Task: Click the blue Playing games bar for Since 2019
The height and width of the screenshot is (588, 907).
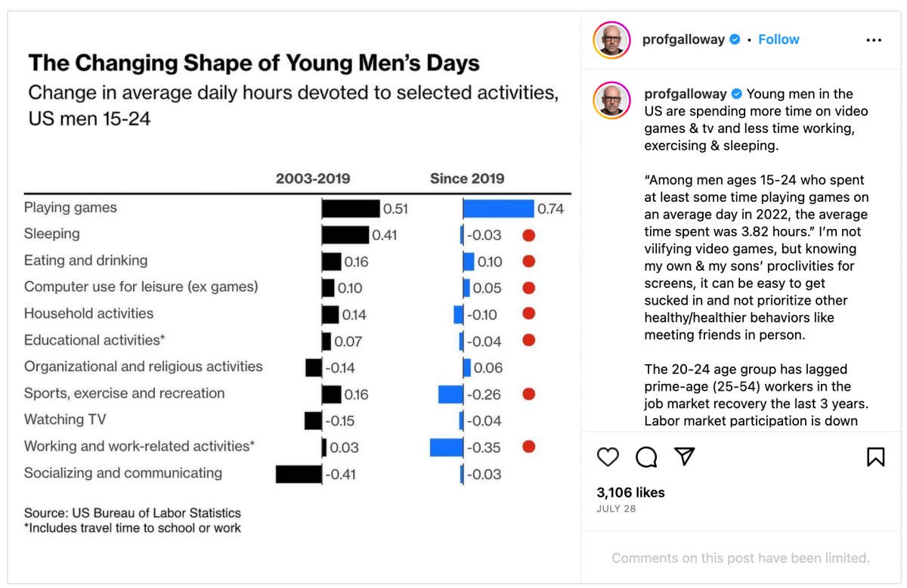Action: coord(499,206)
